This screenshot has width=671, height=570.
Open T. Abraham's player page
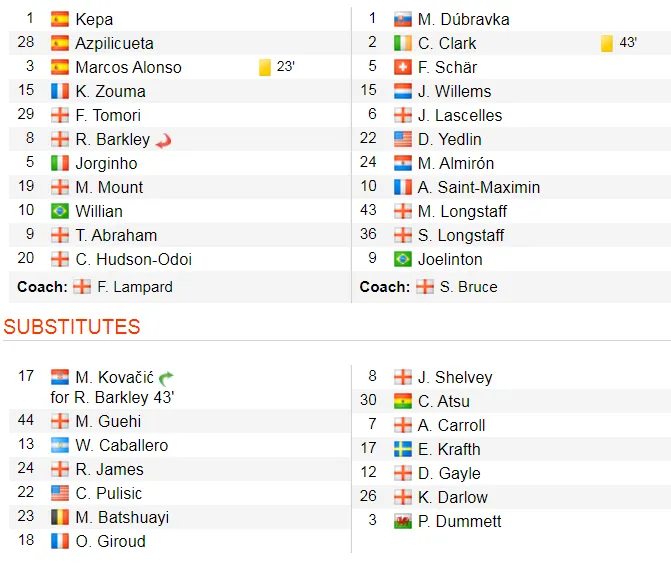click(x=116, y=235)
